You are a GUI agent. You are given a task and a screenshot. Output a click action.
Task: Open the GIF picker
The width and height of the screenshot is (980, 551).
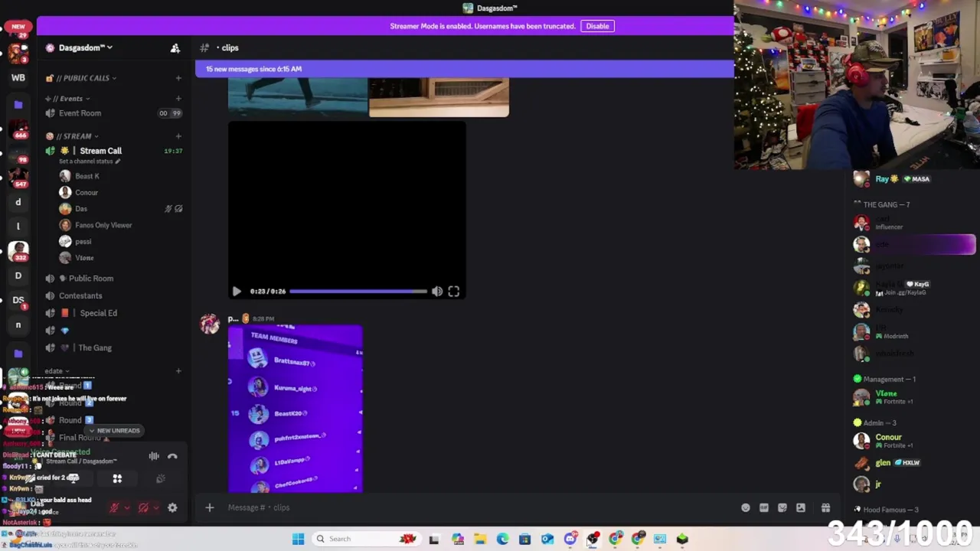(764, 507)
